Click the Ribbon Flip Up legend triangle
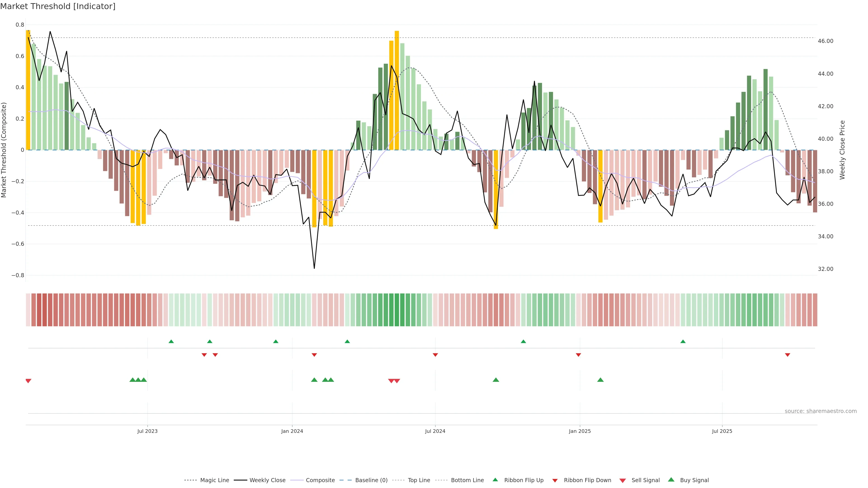 [x=495, y=480]
